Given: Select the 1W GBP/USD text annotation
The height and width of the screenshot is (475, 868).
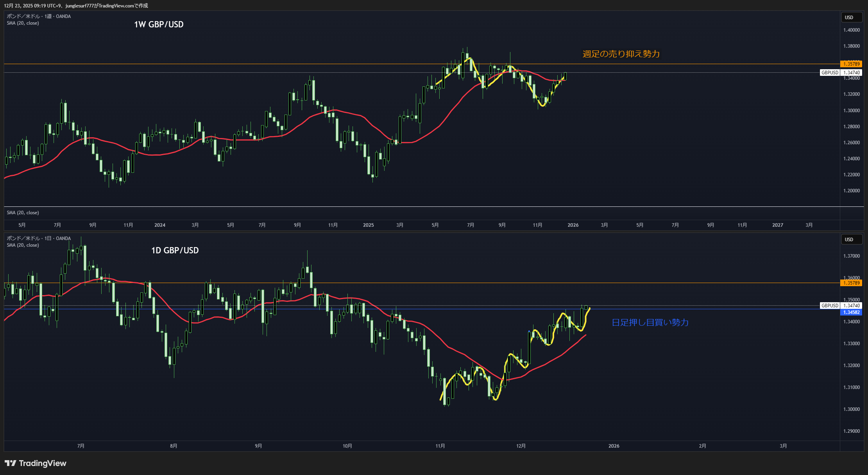Looking at the screenshot, I should coord(159,24).
